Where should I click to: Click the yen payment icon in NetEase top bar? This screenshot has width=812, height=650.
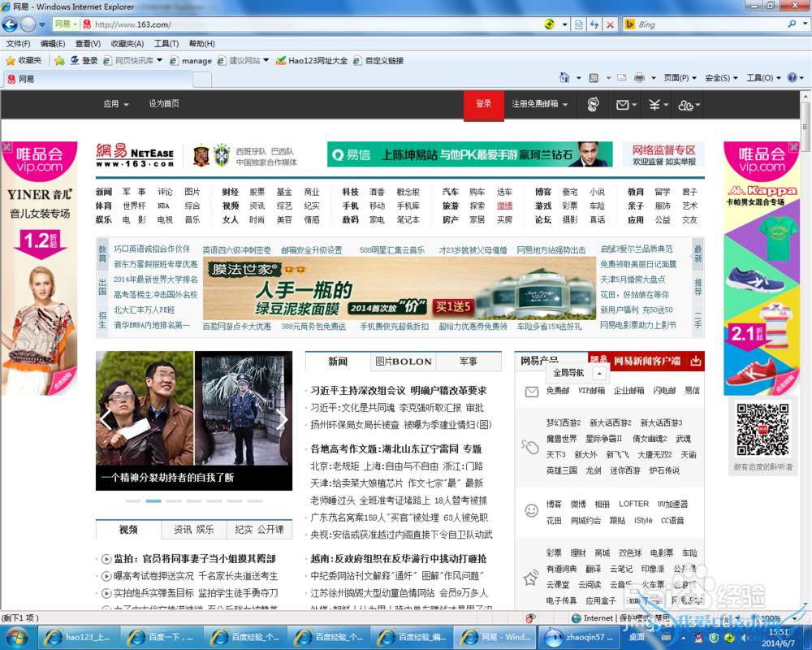(654, 106)
